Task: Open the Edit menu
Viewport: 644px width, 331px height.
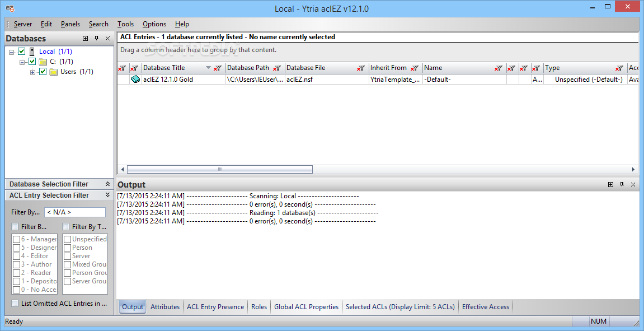Action: [46, 24]
